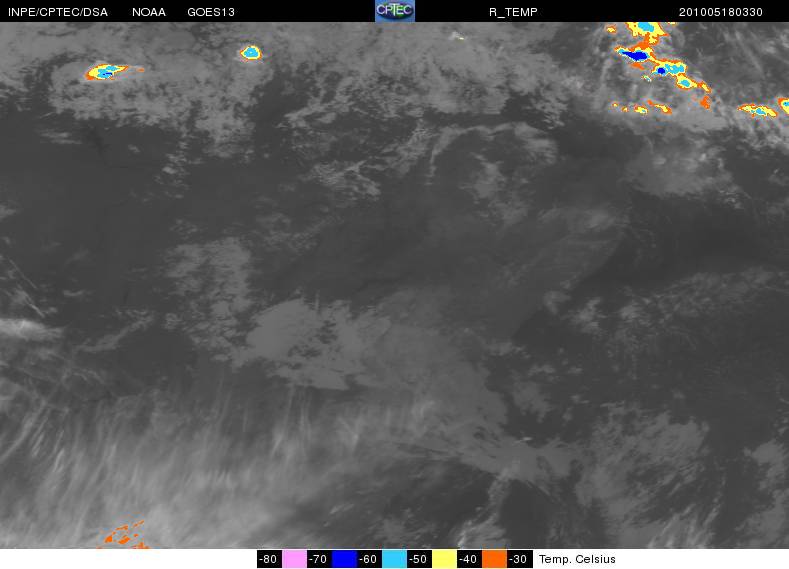Click the -50 legend value
The image size is (789, 569).
point(419,559)
